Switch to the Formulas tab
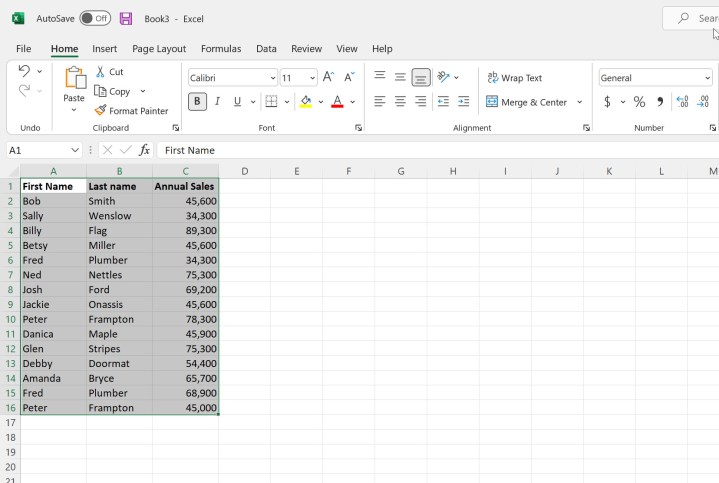This screenshot has width=719, height=483. tap(220, 48)
